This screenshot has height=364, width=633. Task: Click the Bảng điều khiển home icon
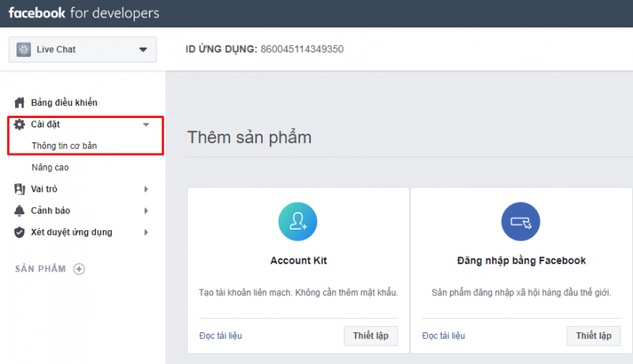pos(20,103)
